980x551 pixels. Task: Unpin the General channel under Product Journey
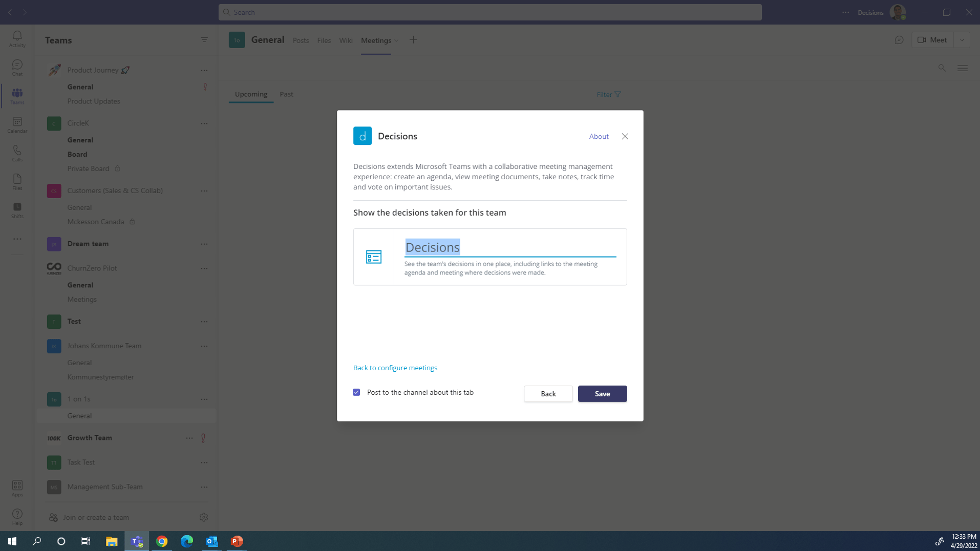coord(205,87)
